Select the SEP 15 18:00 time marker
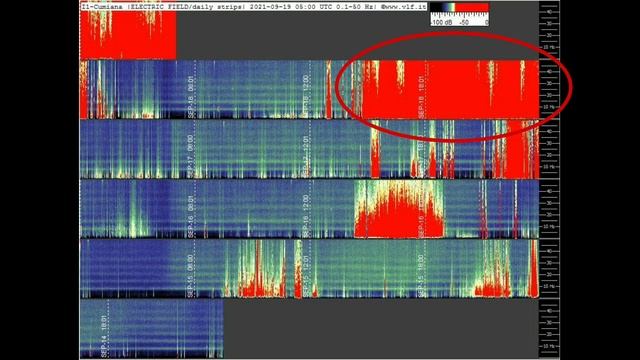The height and width of the screenshot is (360, 640). point(421,276)
